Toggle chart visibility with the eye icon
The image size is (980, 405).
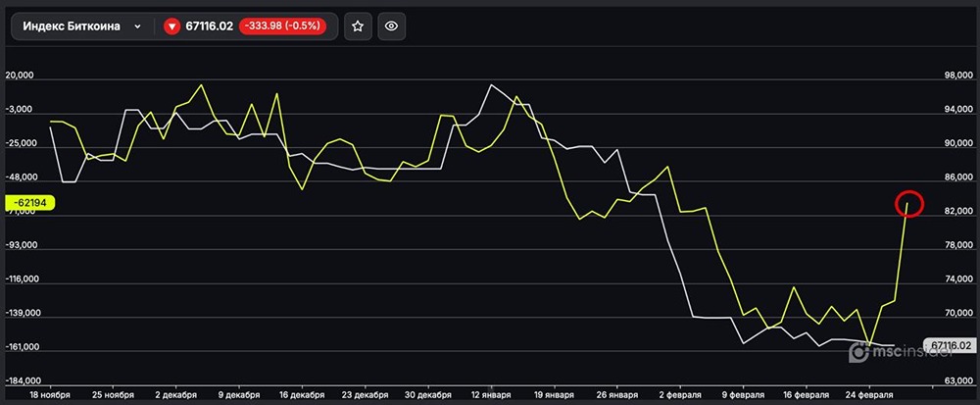[x=391, y=26]
